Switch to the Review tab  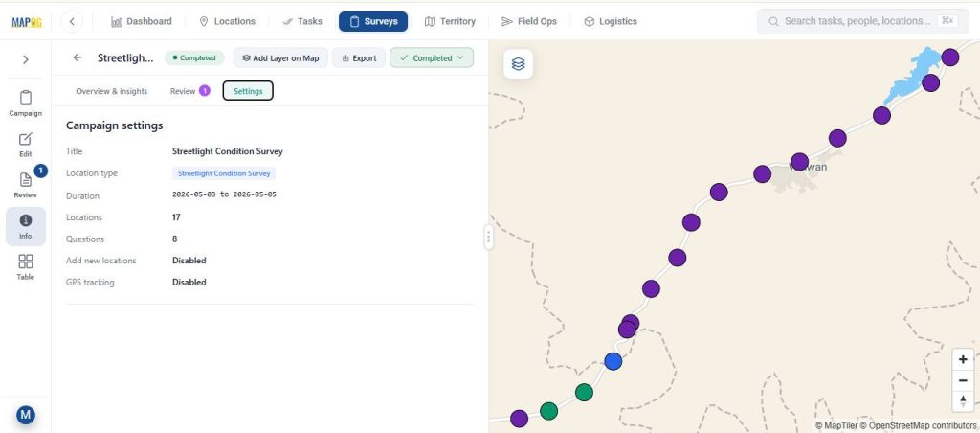(189, 91)
